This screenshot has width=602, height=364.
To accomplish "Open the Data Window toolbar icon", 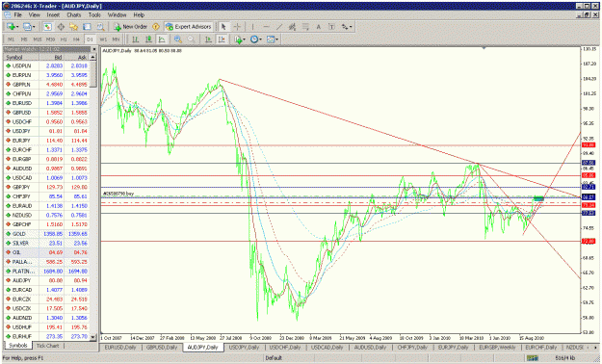I will pyautogui.click(x=61, y=27).
